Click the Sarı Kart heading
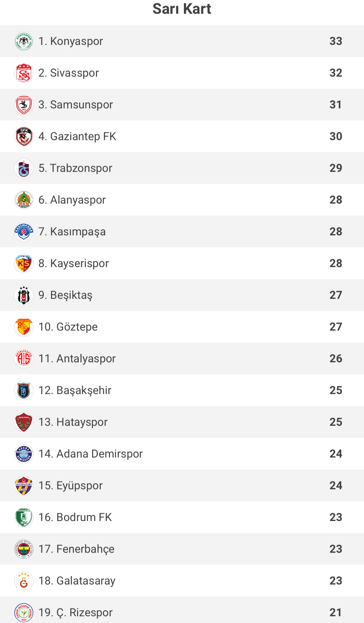 pyautogui.click(x=182, y=9)
